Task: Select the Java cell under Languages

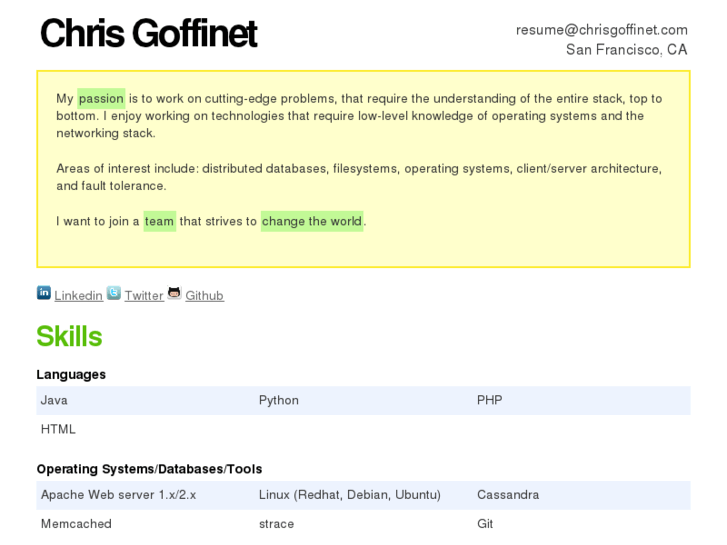Action: (54, 400)
